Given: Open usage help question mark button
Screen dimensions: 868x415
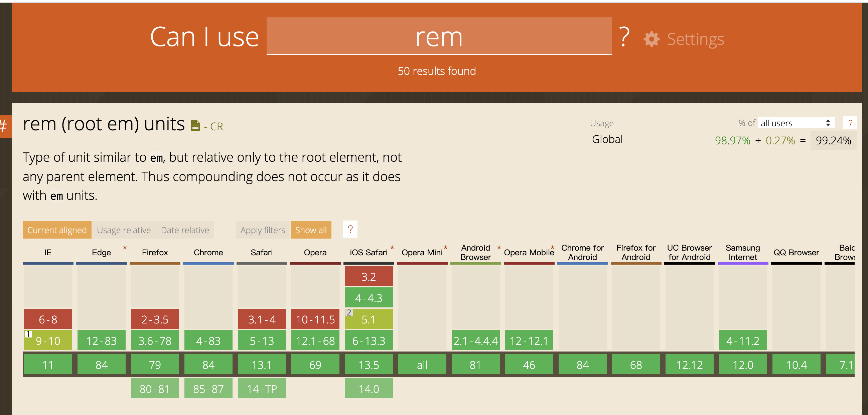Looking at the screenshot, I should pos(850,123).
